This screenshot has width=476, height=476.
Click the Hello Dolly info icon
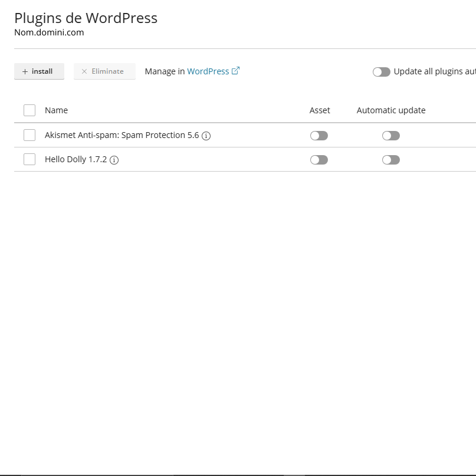pos(114,160)
